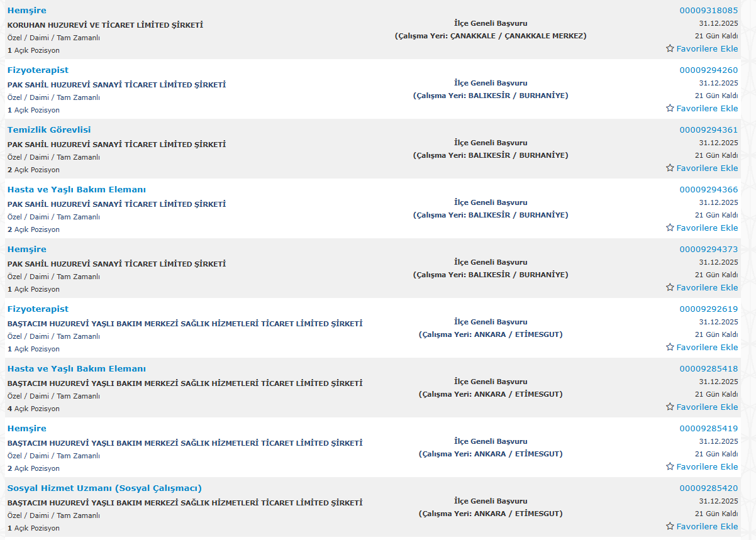This screenshot has height=540, width=756.
Task: Star the Temizlik Görevlisi job listing
Action: coord(670,168)
